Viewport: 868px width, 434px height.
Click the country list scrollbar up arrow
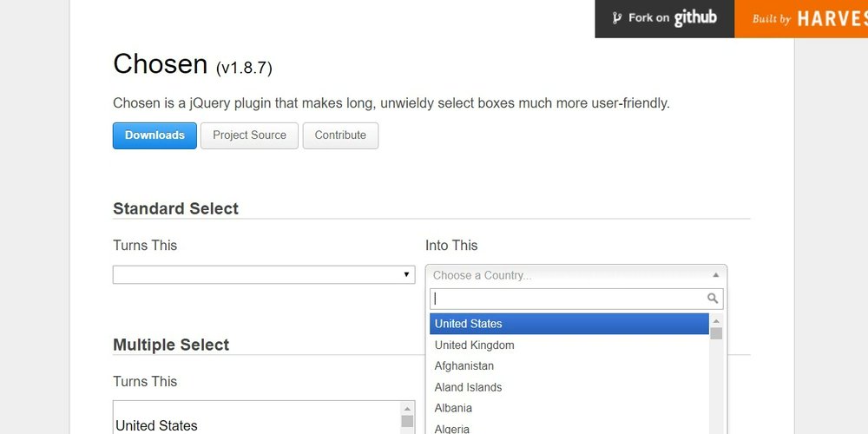tap(716, 321)
